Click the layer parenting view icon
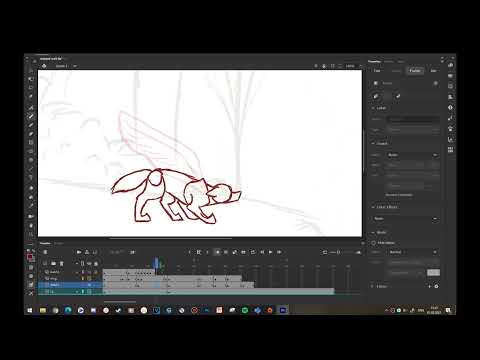This screenshot has width=480, height=360. tap(87, 252)
